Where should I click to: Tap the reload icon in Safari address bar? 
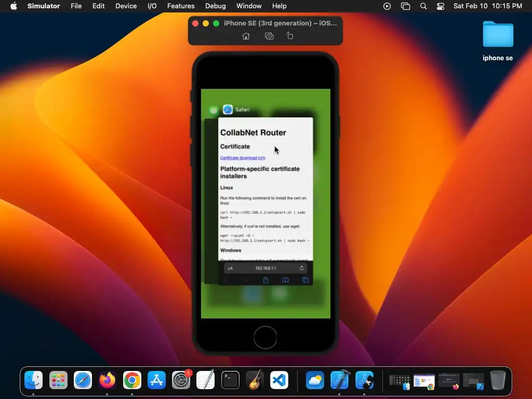tap(302, 268)
